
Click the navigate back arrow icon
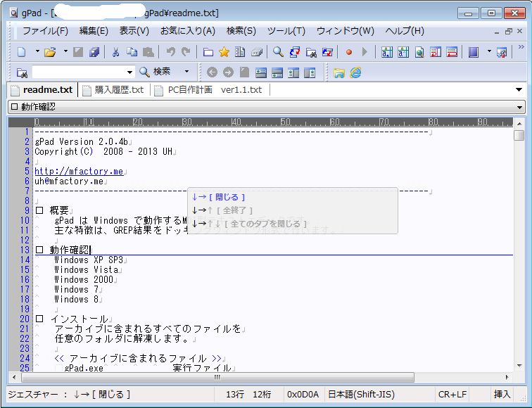click(212, 72)
